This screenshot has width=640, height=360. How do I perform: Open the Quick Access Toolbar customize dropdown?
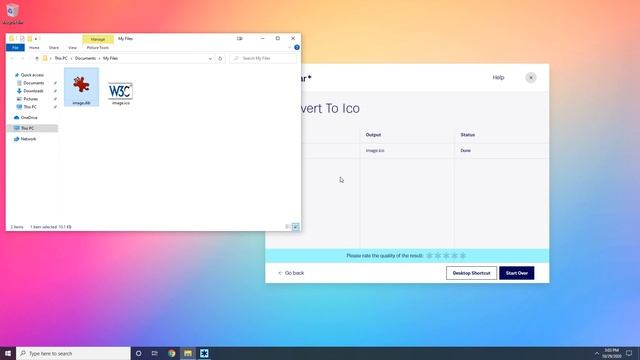click(x=36, y=39)
